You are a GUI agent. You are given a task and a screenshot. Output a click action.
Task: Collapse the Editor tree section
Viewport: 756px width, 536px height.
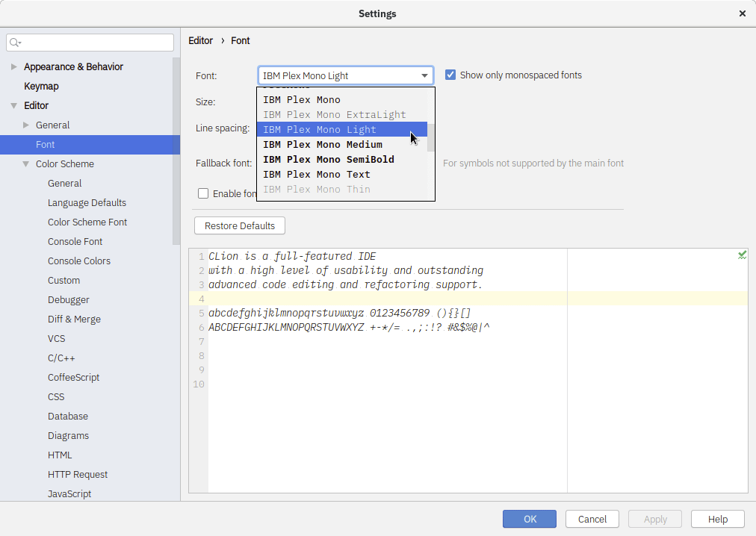(13, 106)
